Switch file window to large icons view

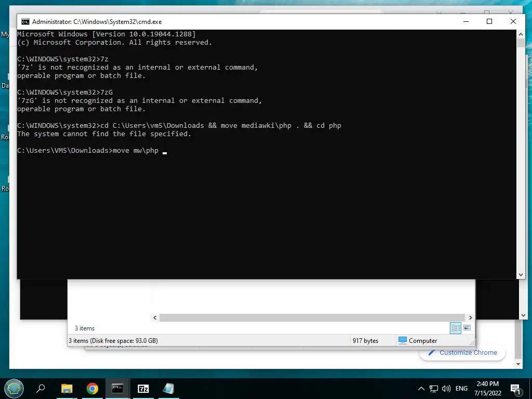pos(467,328)
